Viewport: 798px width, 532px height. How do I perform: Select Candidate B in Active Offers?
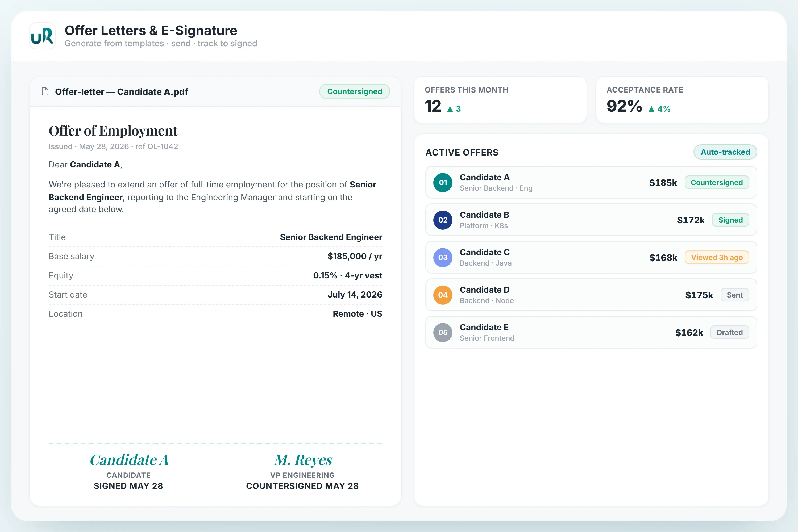point(591,220)
